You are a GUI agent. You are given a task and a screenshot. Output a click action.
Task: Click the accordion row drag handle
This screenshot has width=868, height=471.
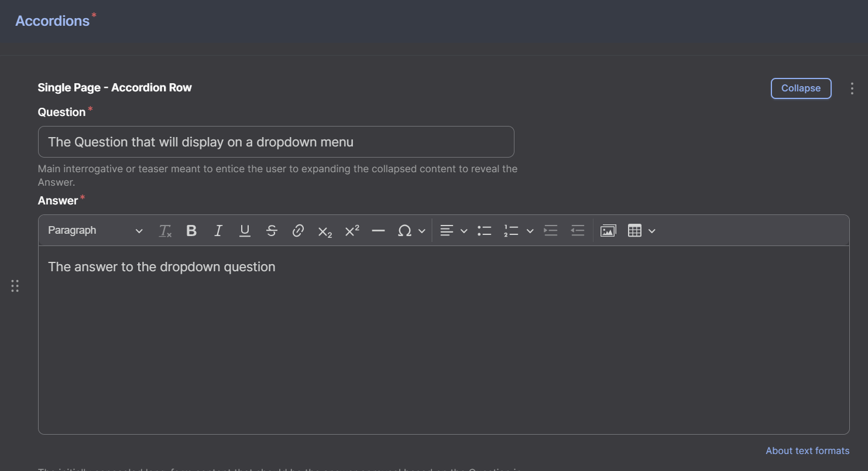point(15,286)
